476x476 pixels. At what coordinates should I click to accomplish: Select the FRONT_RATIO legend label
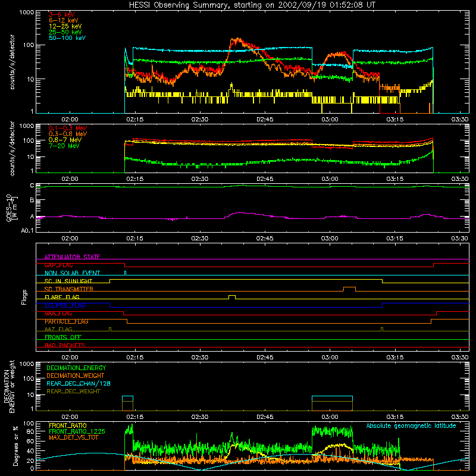(68, 425)
